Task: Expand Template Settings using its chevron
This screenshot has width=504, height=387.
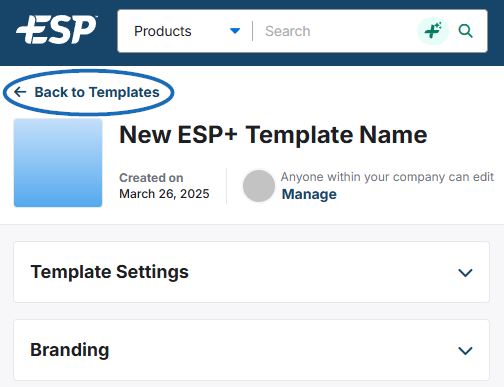Action: coord(465,273)
